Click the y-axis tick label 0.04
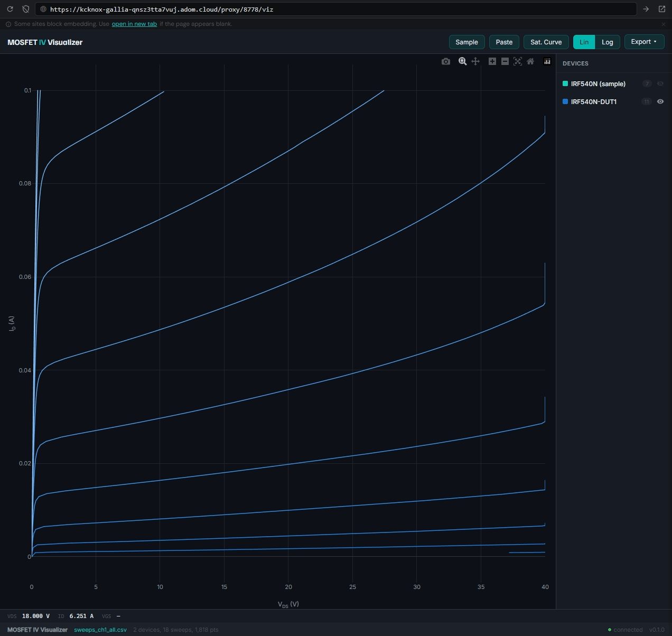672x636 pixels. (25, 370)
